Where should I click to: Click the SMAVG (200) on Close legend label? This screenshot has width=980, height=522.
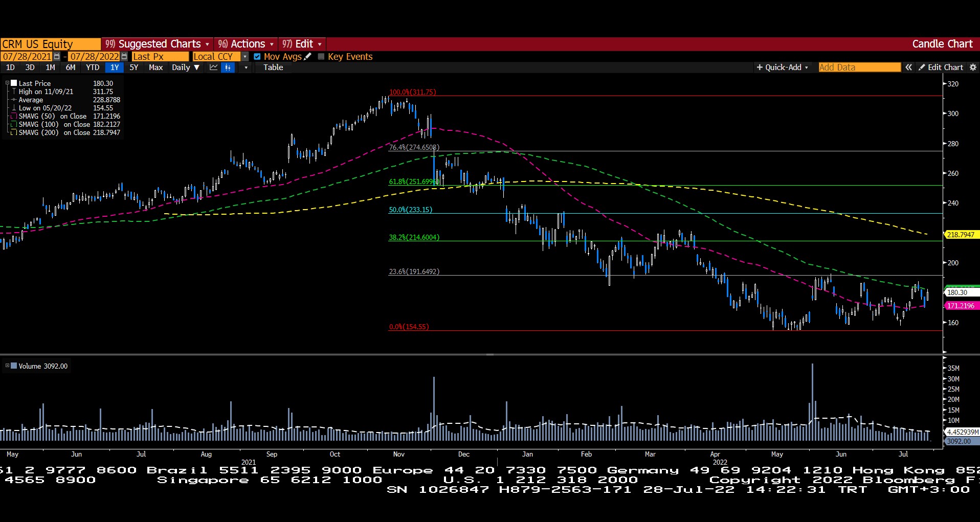(54, 132)
